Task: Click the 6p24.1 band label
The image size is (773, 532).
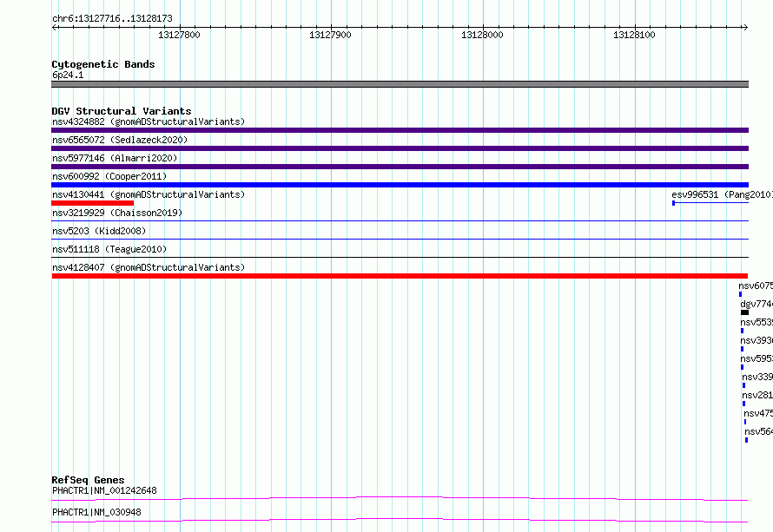Action: [x=68, y=75]
